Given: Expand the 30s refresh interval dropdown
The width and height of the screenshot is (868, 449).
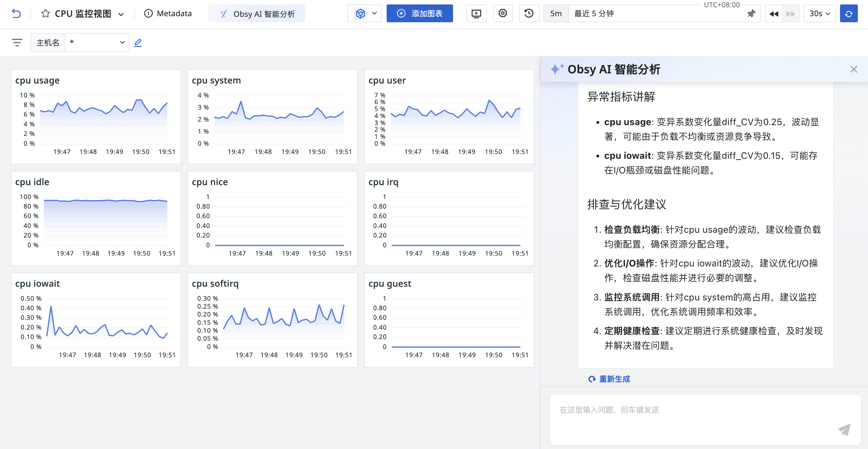Looking at the screenshot, I should pos(819,13).
